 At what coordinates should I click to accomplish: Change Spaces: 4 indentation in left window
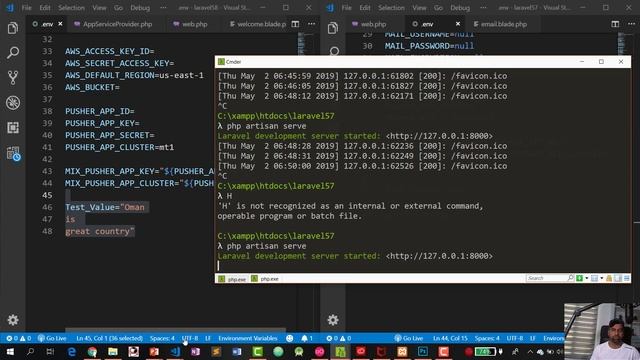(x=162, y=338)
